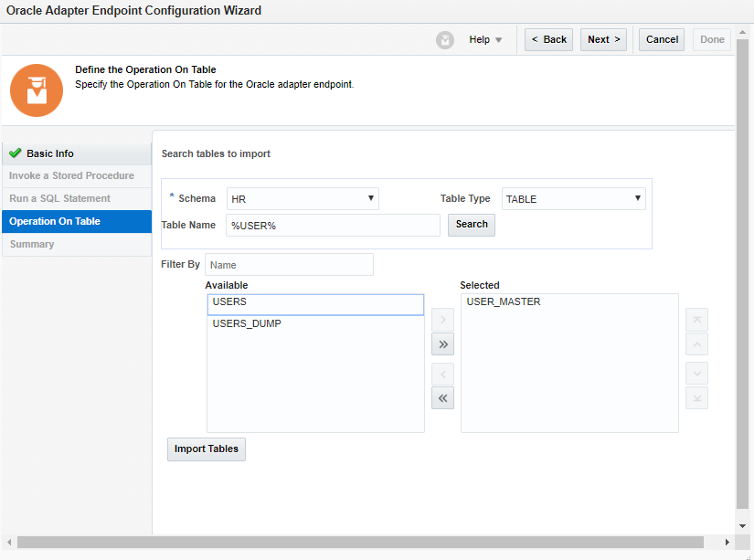Screen dimensions: 754x560
Task: Click the move all right double-arrow button
Action: (x=443, y=344)
